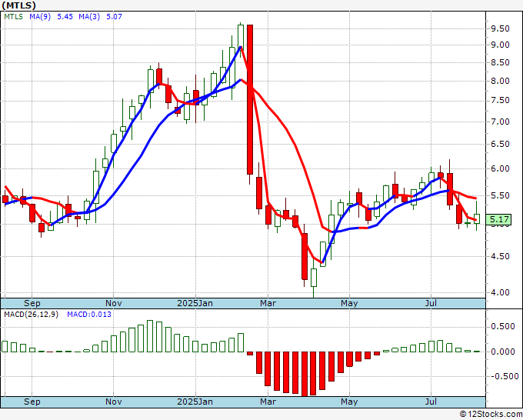Click the MA(3) legend label
The image size is (523, 420).
(x=89, y=17)
